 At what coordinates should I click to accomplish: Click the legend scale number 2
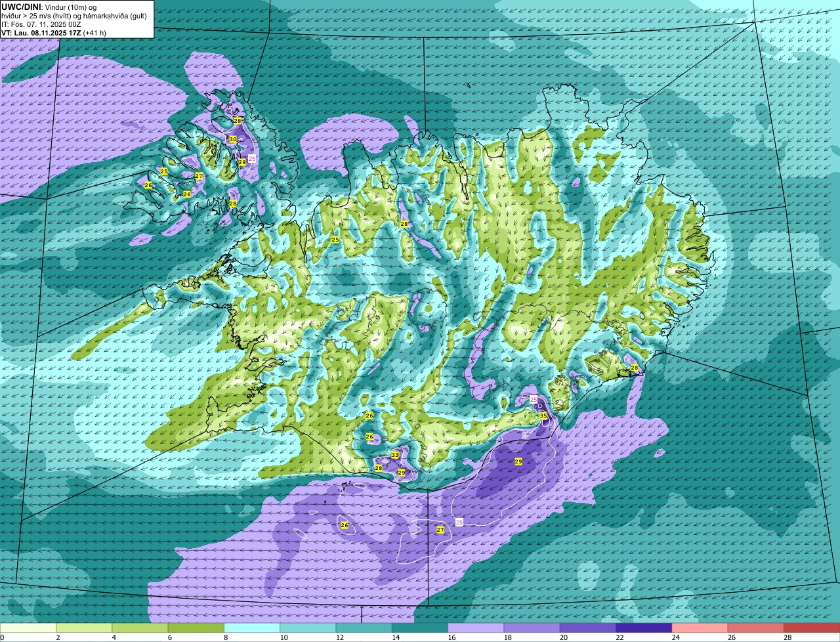coord(58,637)
